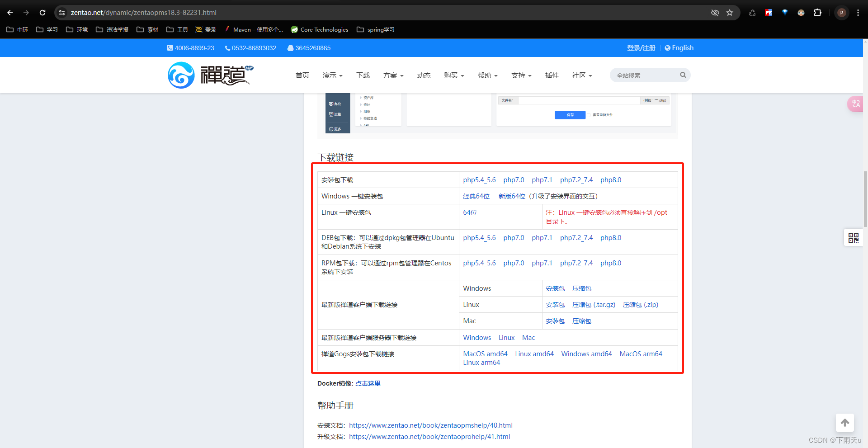
Task: Open the Maven bookmark
Action: click(255, 29)
